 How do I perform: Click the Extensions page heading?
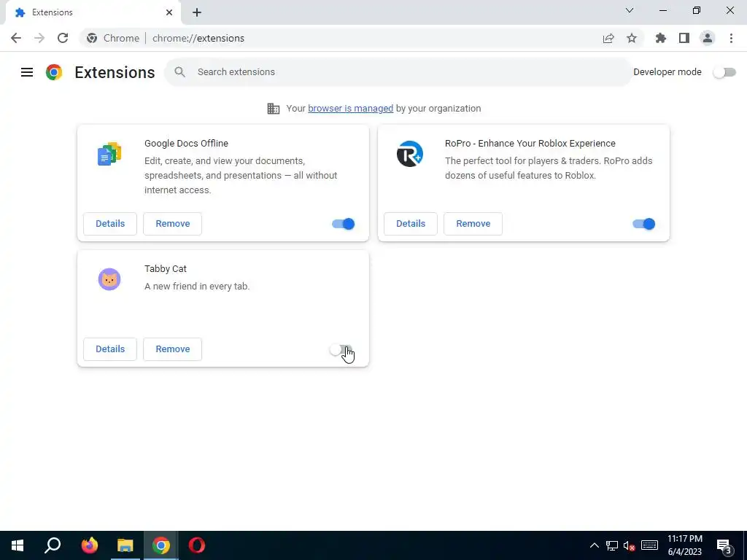point(115,72)
